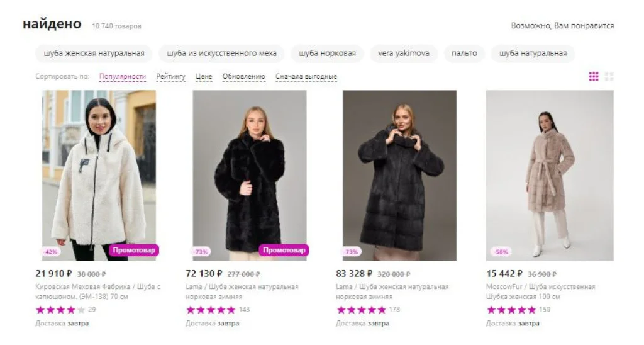This screenshot has width=644, height=345.
Task: Select the 'шуба норковая' search tag
Action: pyautogui.click(x=327, y=54)
